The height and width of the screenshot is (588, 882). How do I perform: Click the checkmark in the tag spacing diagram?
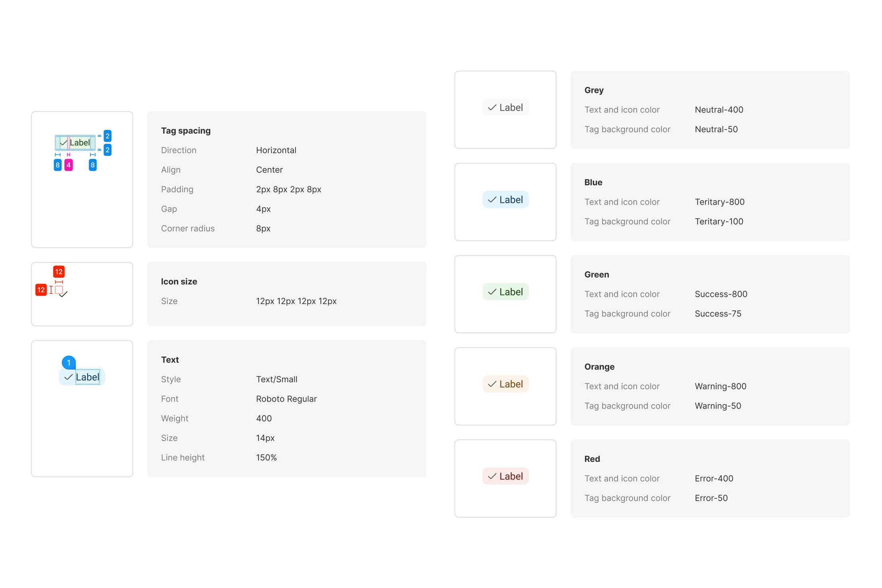(x=63, y=143)
